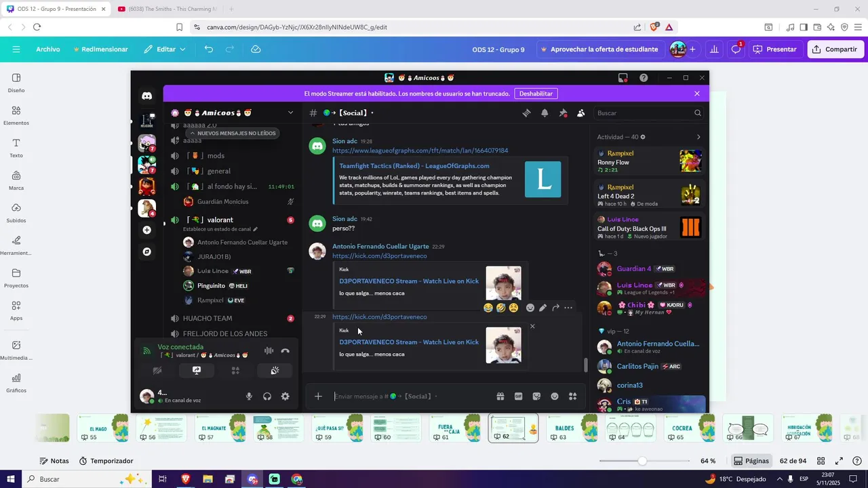Click Deshabilitar streamer mode button
The width and height of the screenshot is (868, 488).
pos(536,94)
